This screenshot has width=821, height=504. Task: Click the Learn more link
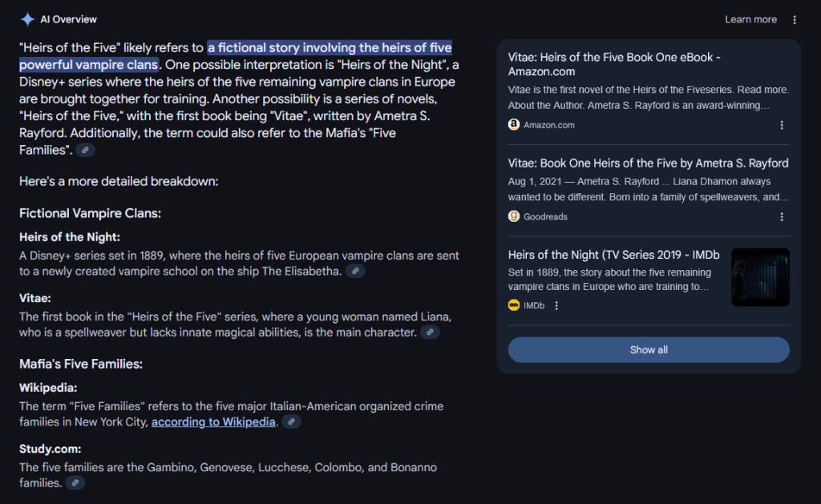click(750, 19)
